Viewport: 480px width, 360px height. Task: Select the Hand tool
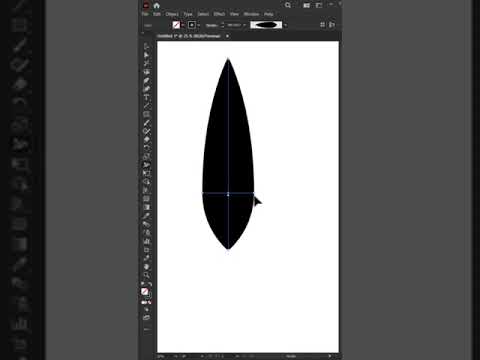coord(146,267)
